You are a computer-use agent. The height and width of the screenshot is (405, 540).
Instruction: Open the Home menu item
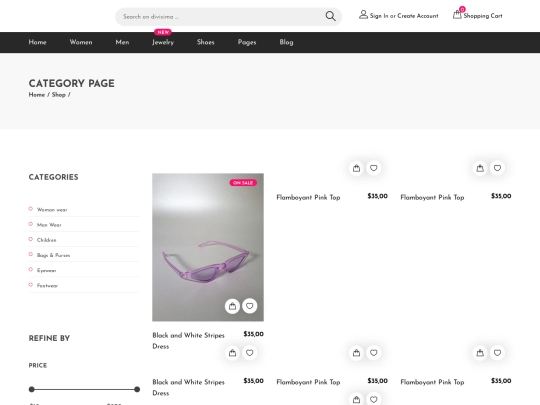click(x=37, y=42)
